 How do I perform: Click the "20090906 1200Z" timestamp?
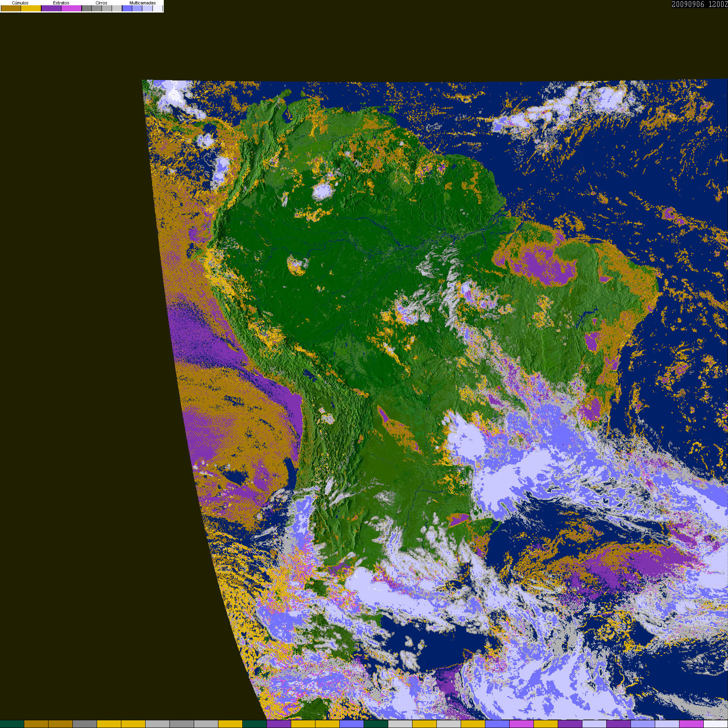[700, 4]
